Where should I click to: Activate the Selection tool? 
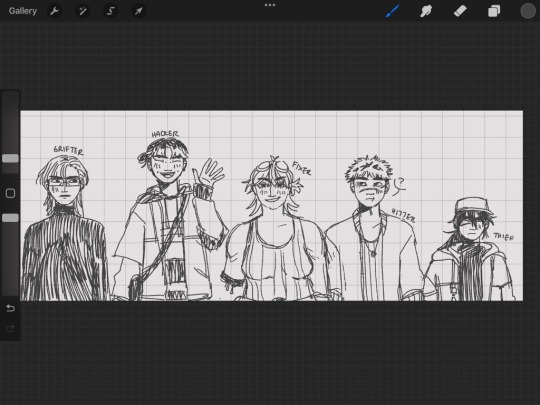tap(111, 11)
